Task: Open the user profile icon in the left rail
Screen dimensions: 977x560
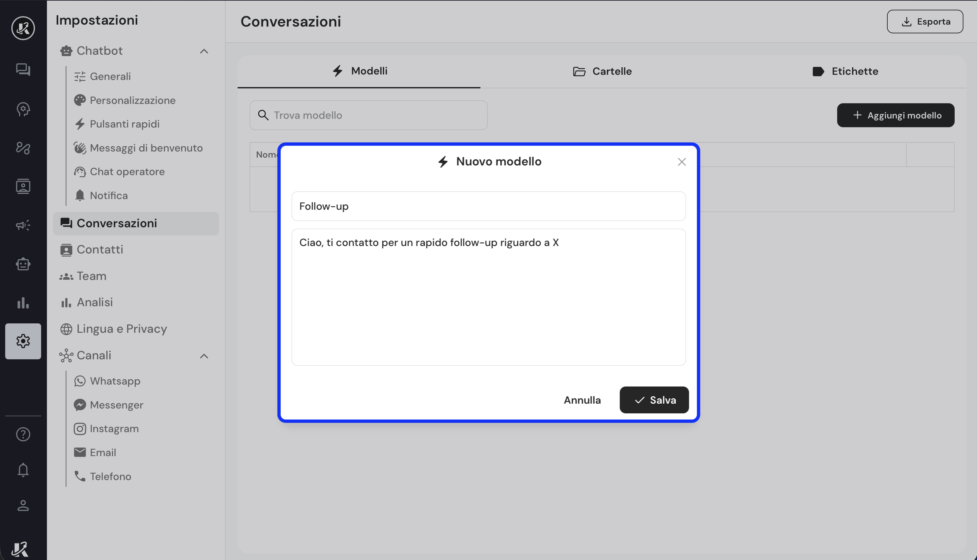Action: (x=23, y=505)
